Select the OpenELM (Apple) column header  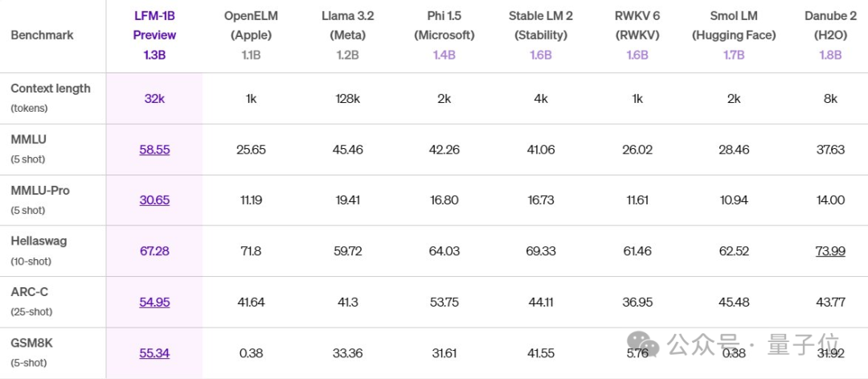tap(252, 25)
